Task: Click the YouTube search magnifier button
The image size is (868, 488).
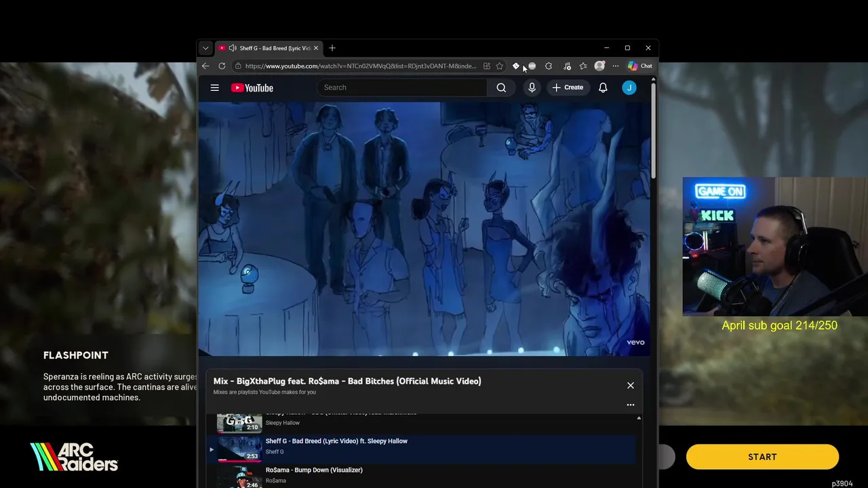Action: pyautogui.click(x=501, y=87)
